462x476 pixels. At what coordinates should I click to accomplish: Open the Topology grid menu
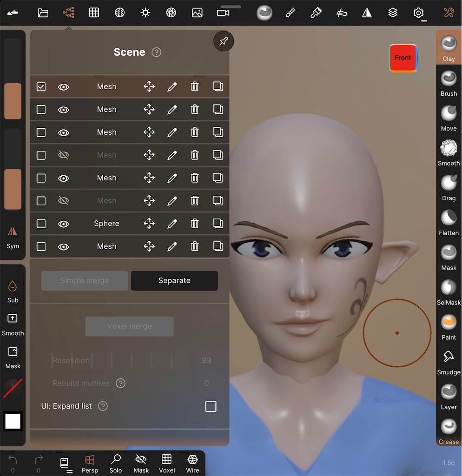click(94, 13)
